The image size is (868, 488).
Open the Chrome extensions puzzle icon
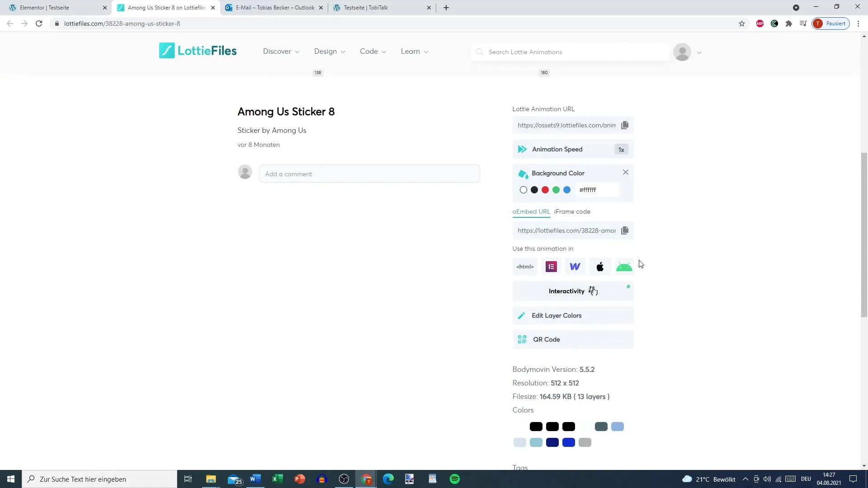(x=789, y=23)
